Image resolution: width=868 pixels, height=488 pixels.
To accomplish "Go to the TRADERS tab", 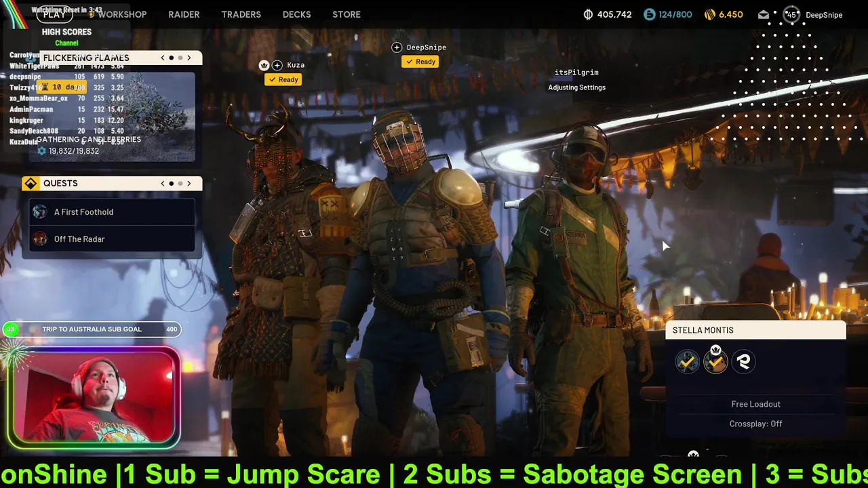I will tap(241, 14).
